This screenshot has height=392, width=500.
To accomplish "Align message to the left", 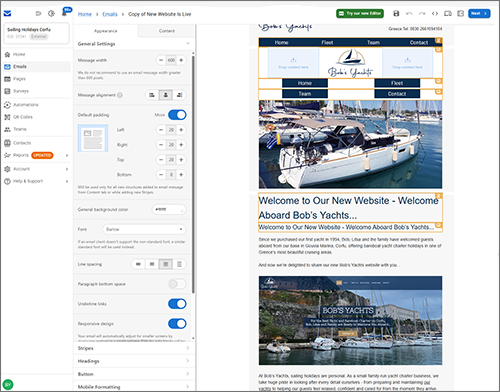I will [x=152, y=95].
